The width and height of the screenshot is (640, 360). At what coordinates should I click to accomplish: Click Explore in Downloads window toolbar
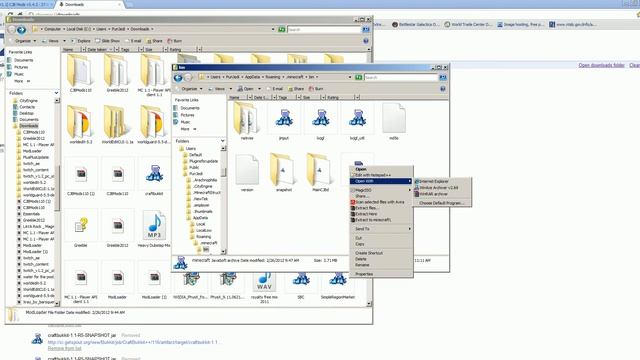pos(81,41)
